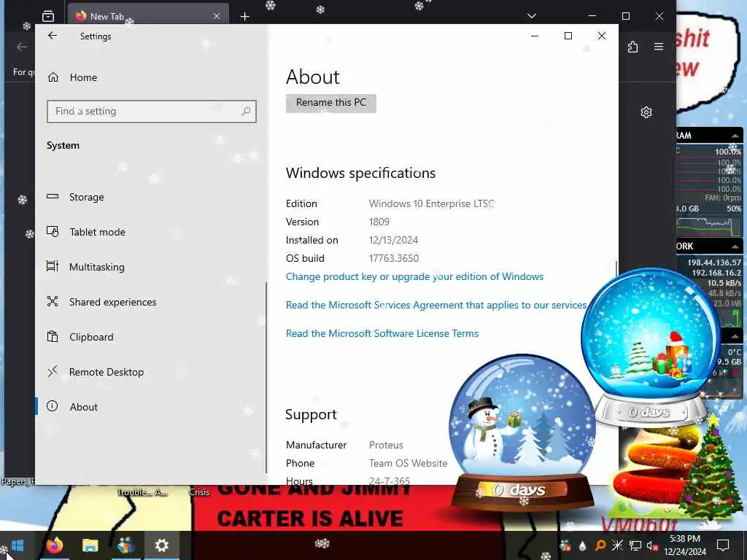Open Microsoft Services Agreement link
Screen dimensions: 747x560
[x=436, y=306]
